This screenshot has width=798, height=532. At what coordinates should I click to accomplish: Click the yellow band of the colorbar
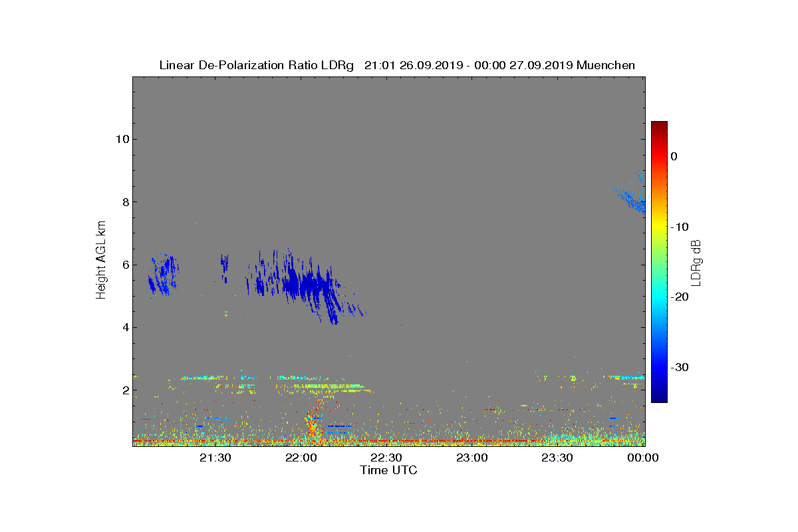659,226
